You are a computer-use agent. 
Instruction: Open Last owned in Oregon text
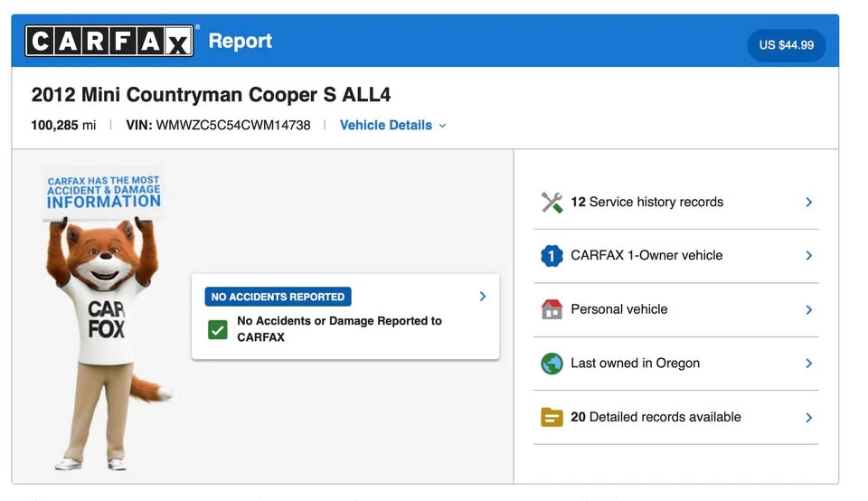coord(635,364)
